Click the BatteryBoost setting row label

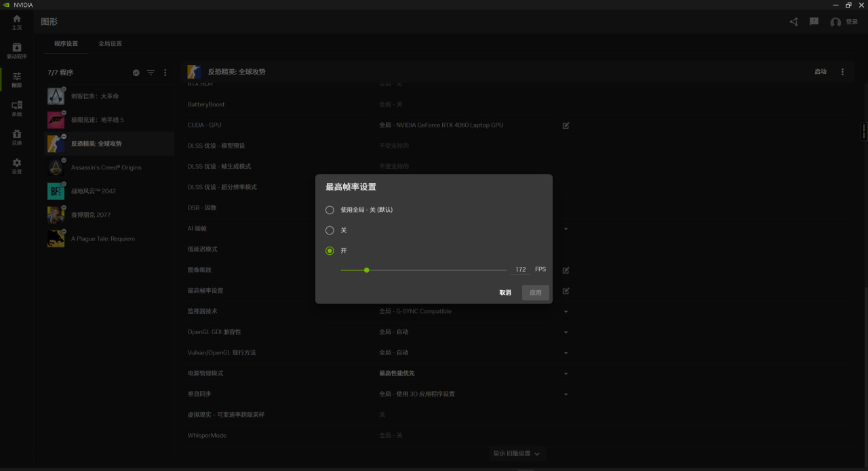click(x=206, y=105)
